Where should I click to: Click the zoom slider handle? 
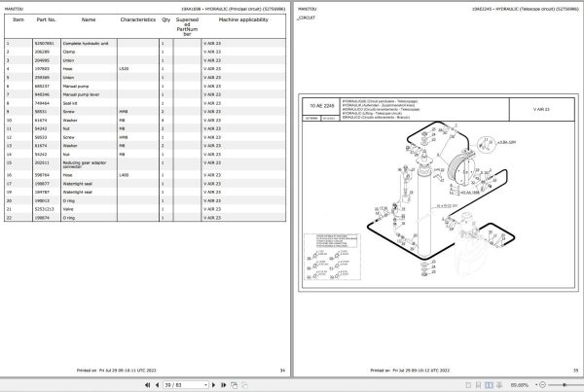(x=565, y=385)
